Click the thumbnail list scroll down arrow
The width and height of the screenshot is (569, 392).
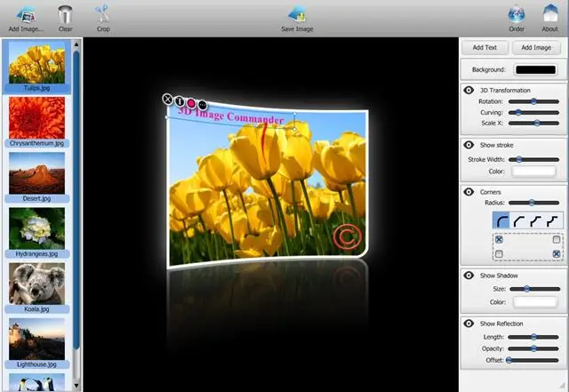(76, 386)
